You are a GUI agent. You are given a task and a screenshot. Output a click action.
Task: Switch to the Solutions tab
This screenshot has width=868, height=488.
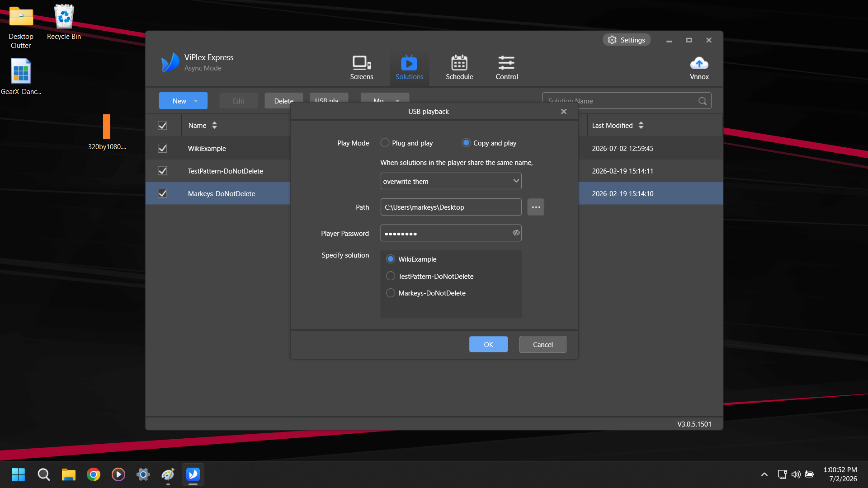pos(409,68)
